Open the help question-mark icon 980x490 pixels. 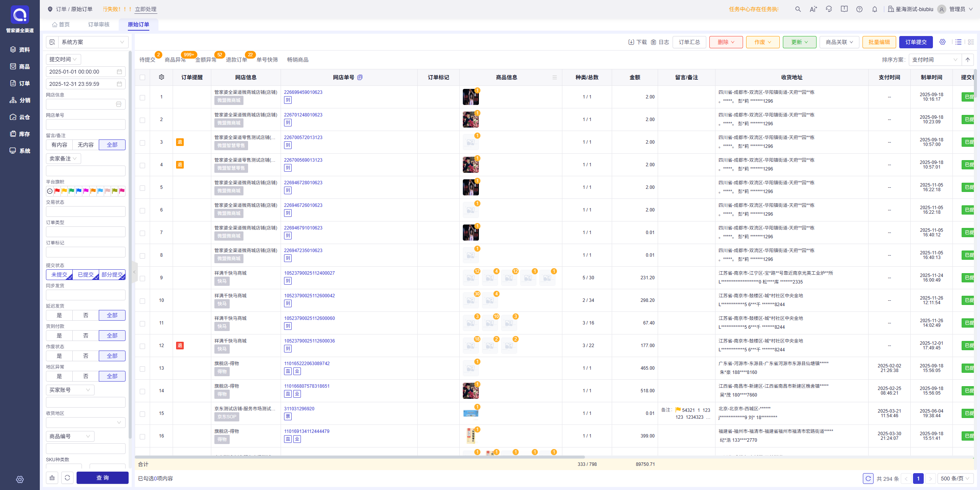pyautogui.click(x=859, y=9)
